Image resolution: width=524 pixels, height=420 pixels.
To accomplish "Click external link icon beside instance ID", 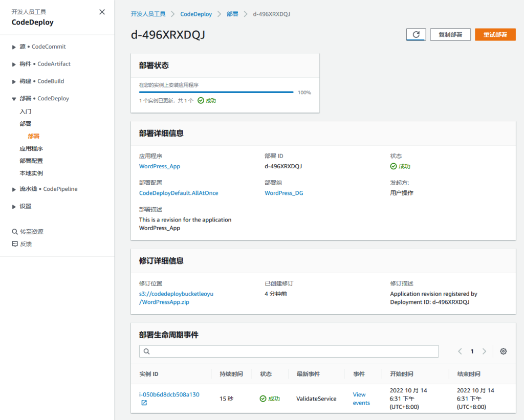I will [x=144, y=403].
